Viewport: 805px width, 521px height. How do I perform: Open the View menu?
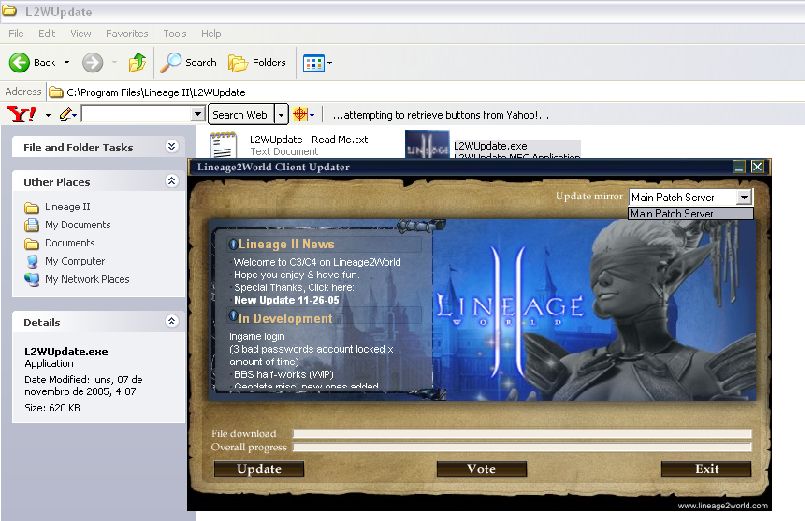point(81,34)
